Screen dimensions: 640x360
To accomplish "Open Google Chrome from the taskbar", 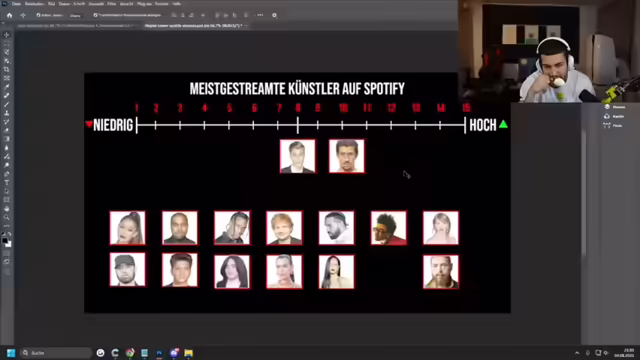I will [130, 353].
